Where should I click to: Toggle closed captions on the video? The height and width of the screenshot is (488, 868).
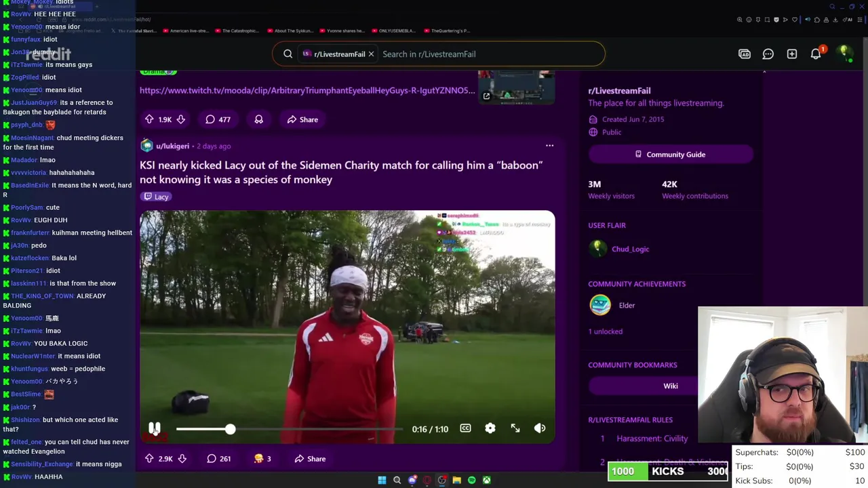click(x=465, y=428)
